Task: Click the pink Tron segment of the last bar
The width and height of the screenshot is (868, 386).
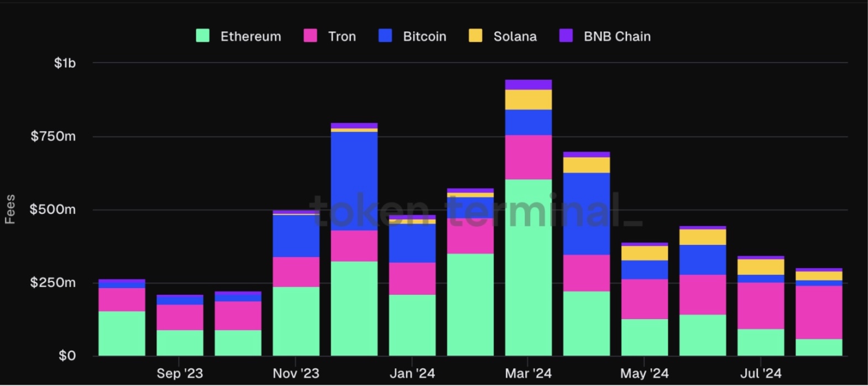Action: tap(819, 312)
